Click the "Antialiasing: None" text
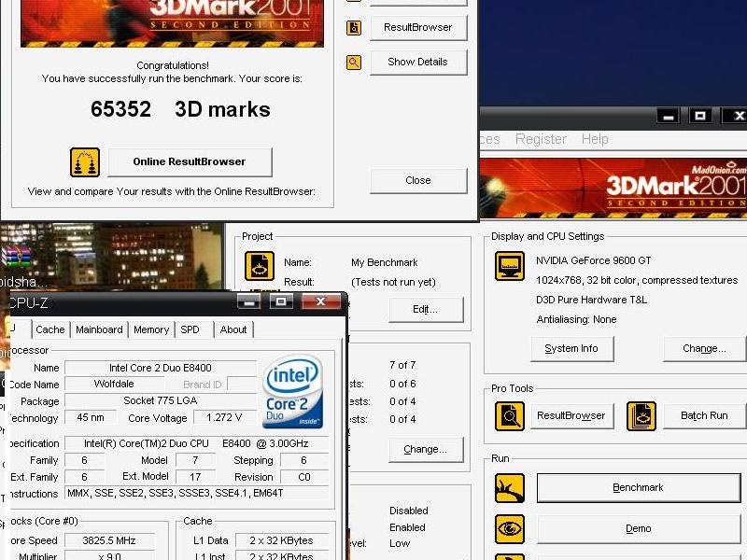 (x=576, y=319)
